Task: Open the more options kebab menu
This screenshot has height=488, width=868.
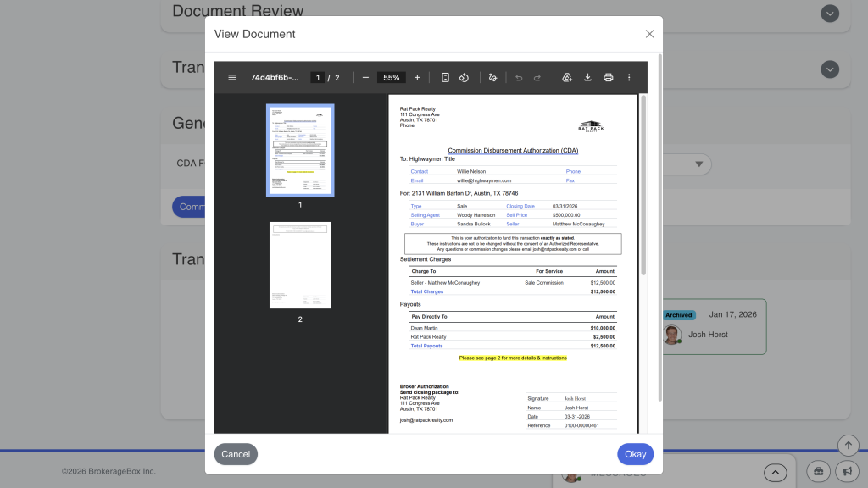Action: (x=629, y=77)
